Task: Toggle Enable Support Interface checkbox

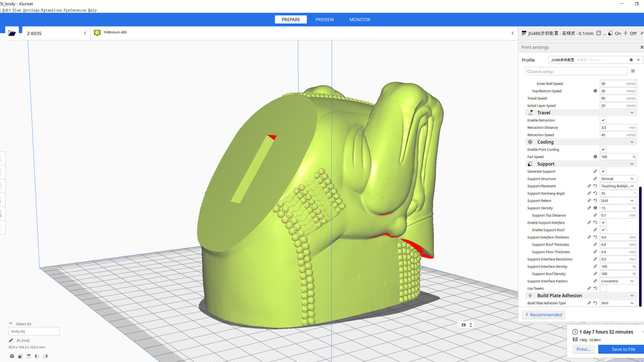Action: point(603,223)
